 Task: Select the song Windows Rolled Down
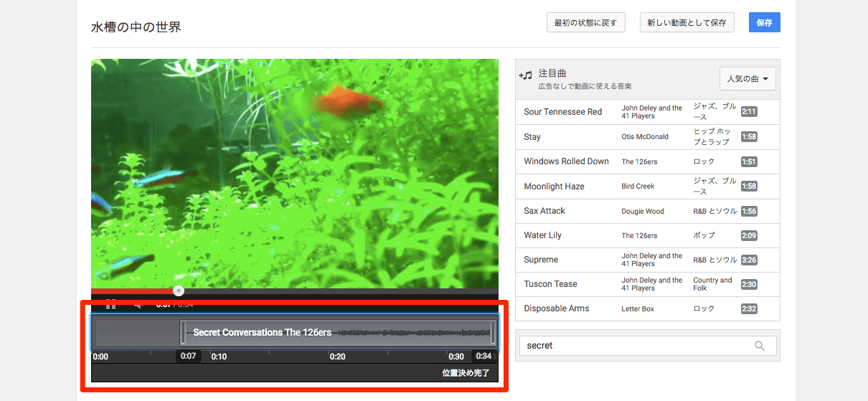[566, 161]
